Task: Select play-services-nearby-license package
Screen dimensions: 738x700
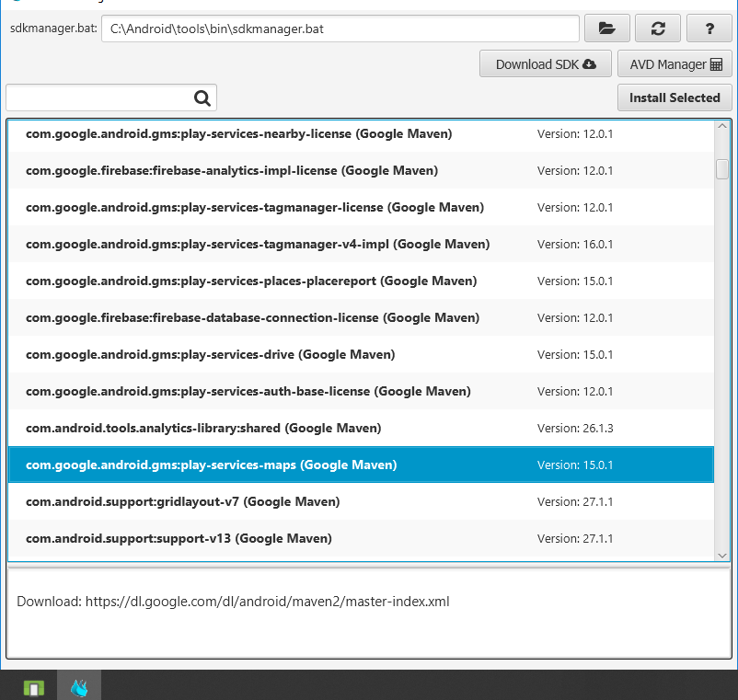Action: click(x=362, y=134)
